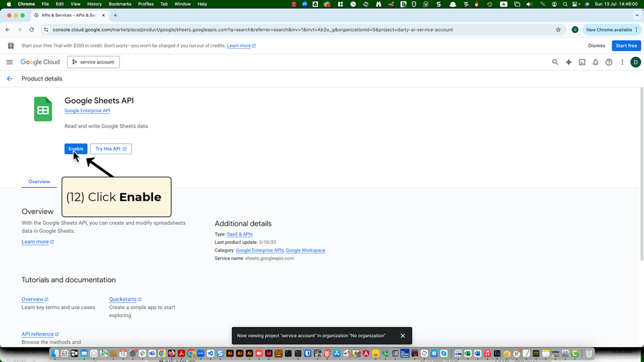Open the SaaS & APIs type link
Screen dimensions: 644x362
(239, 235)
